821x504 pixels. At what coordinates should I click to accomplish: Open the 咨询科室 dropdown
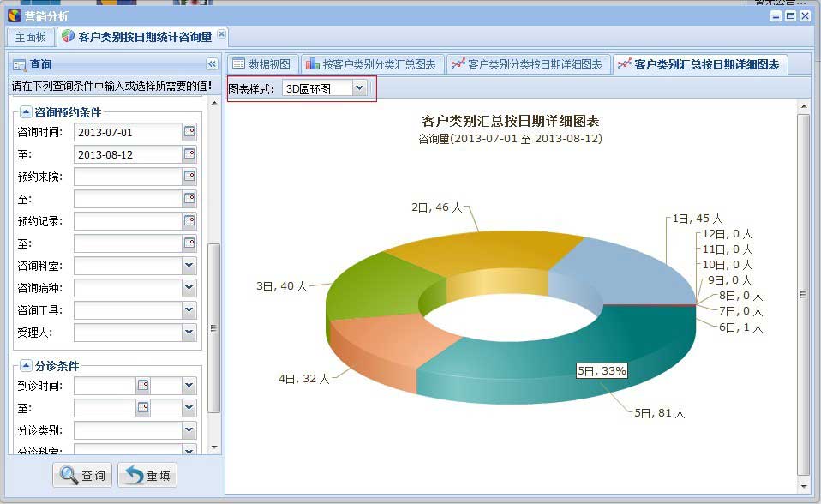click(189, 266)
